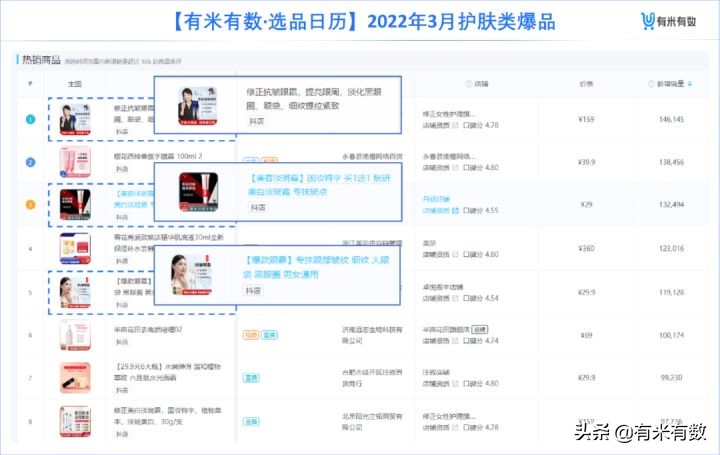Click the 直播 tag in 半亩花田 row

coord(270,335)
